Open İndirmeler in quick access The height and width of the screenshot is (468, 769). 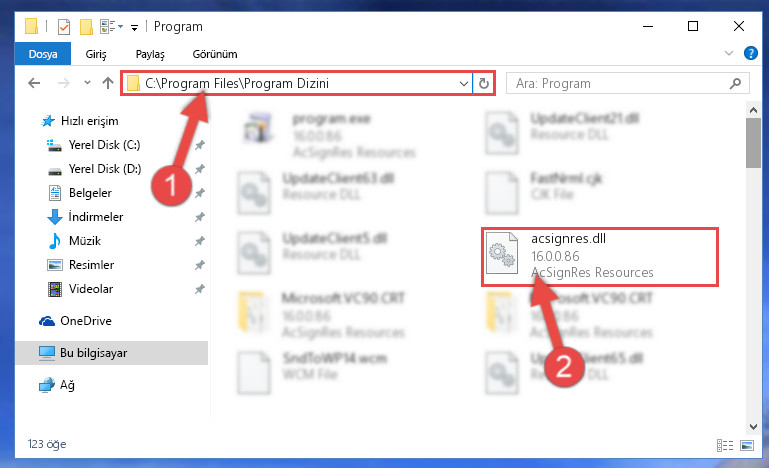pos(96,217)
